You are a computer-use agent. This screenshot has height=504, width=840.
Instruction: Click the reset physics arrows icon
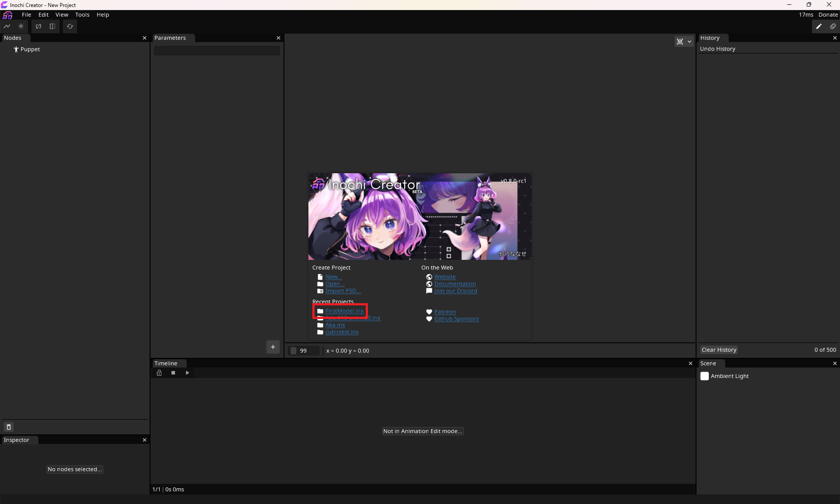click(38, 26)
